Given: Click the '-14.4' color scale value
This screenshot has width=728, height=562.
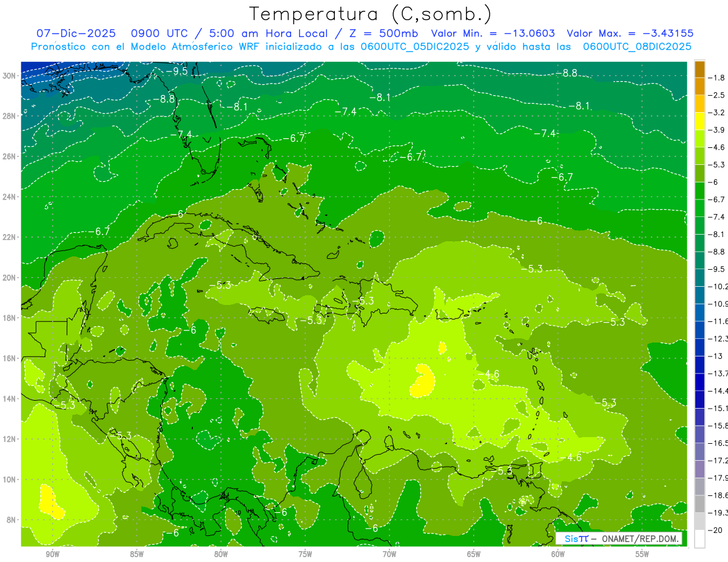Looking at the screenshot, I should tap(719, 391).
